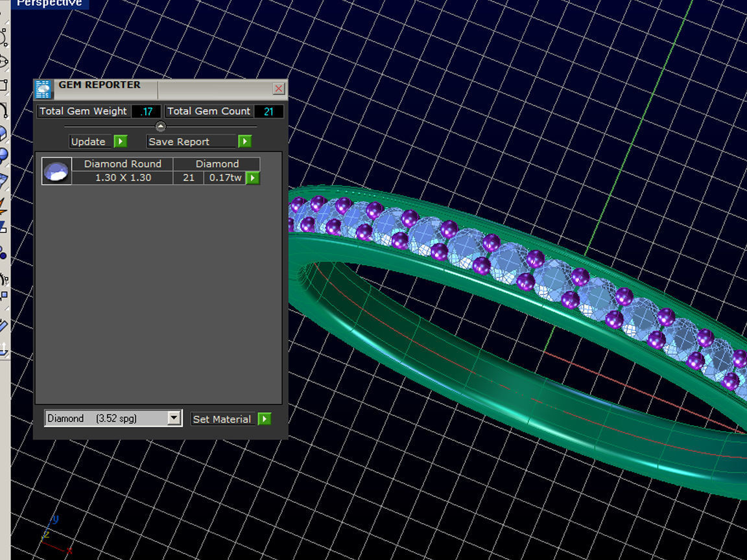Click the Total Gem Count value 21

[x=268, y=111]
